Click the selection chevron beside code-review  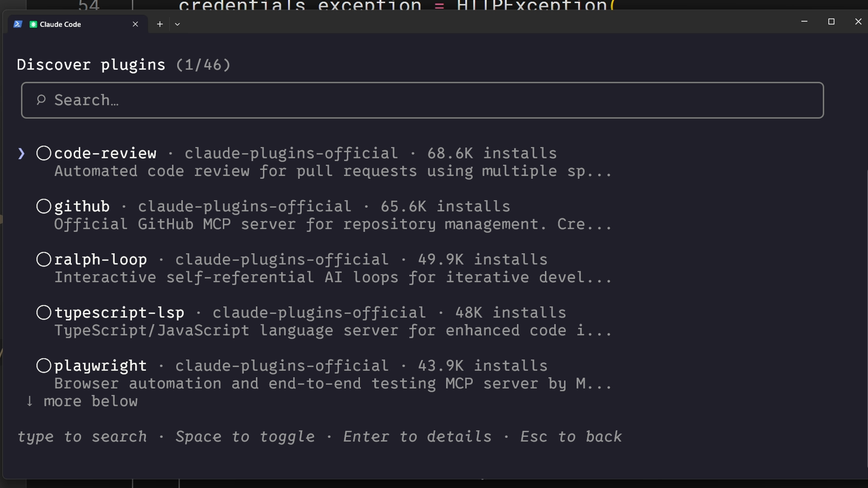[x=21, y=154]
